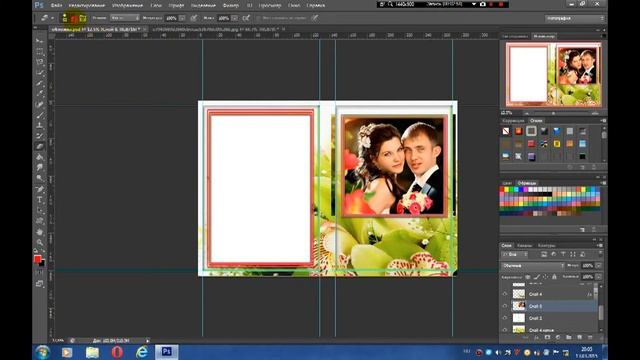This screenshot has width=640, height=360.
Task: Lock transparent pixels of layer
Action: pyautogui.click(x=528, y=277)
